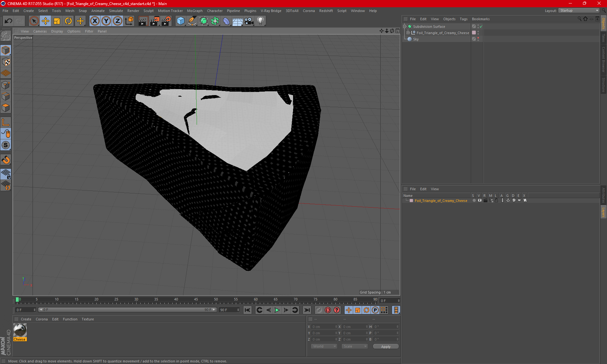The image size is (607, 364).
Task: Open the spline pen tool menu
Action: click(x=192, y=21)
